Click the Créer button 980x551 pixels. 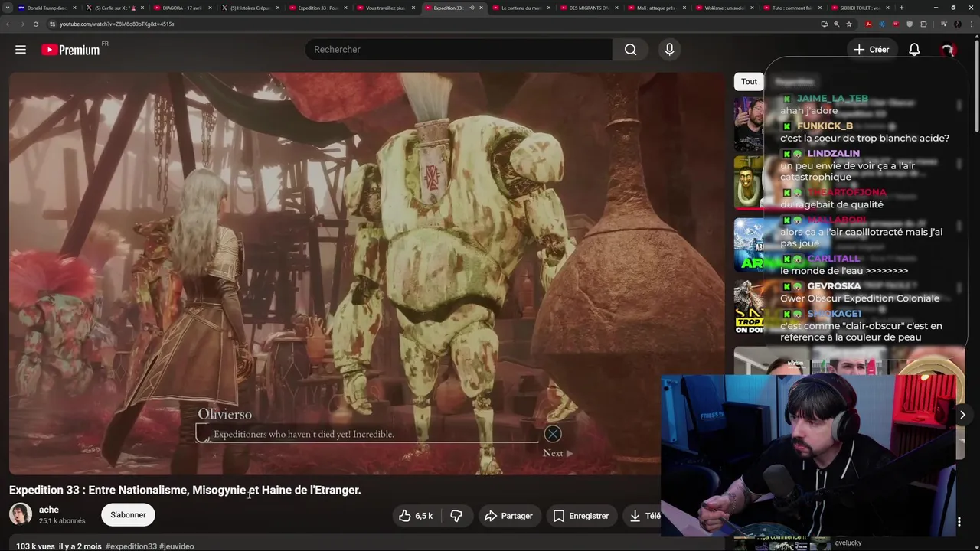point(872,50)
